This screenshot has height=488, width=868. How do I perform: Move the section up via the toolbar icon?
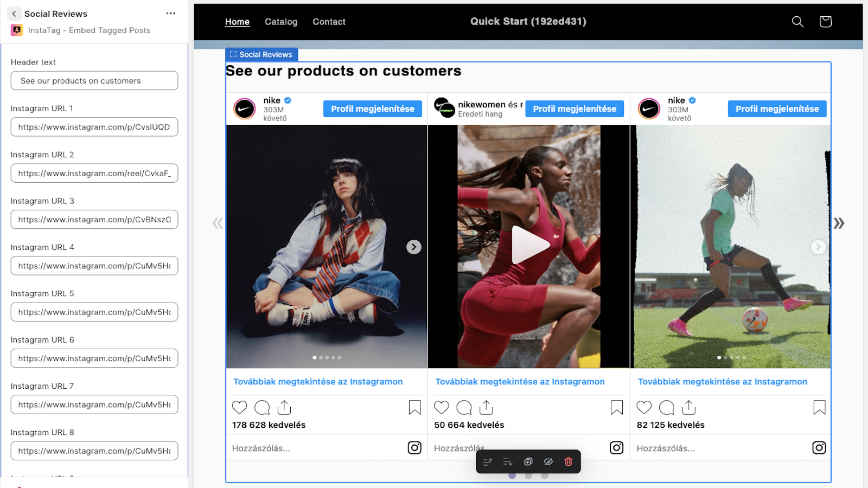pos(487,461)
